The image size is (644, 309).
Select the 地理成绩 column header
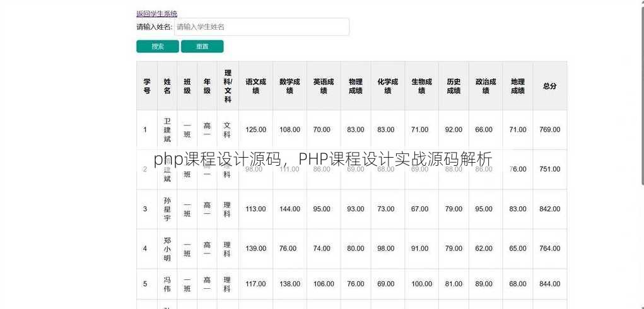pos(517,86)
